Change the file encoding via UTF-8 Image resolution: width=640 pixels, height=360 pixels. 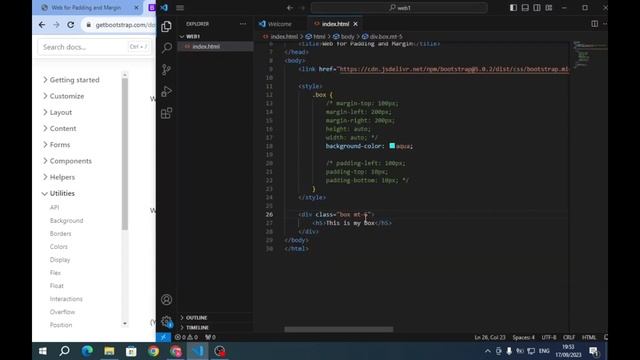pos(549,337)
